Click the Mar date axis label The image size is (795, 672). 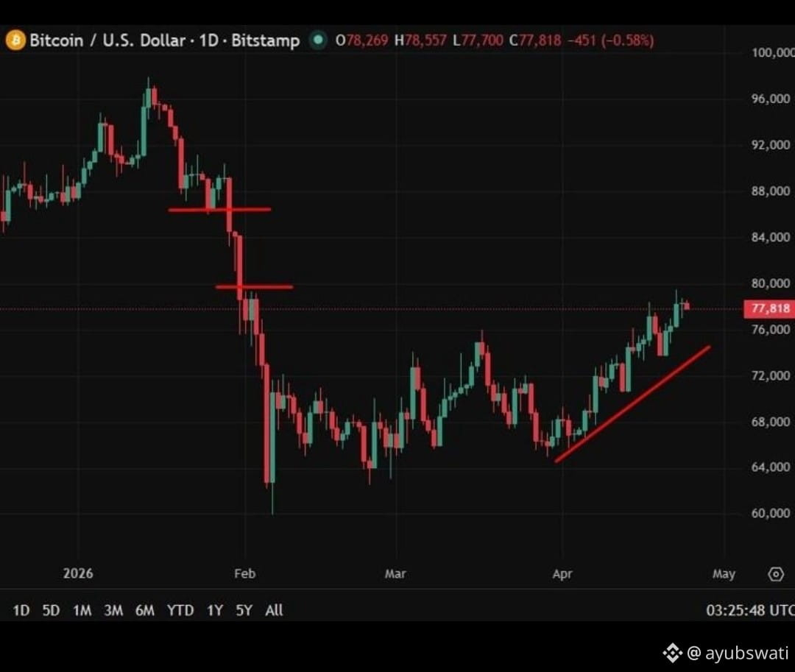pyautogui.click(x=395, y=573)
